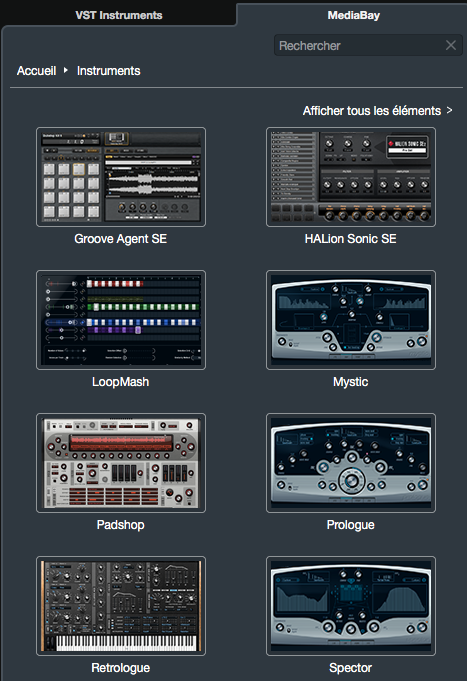Click the Spector name label
467x681 pixels.
tap(351, 668)
